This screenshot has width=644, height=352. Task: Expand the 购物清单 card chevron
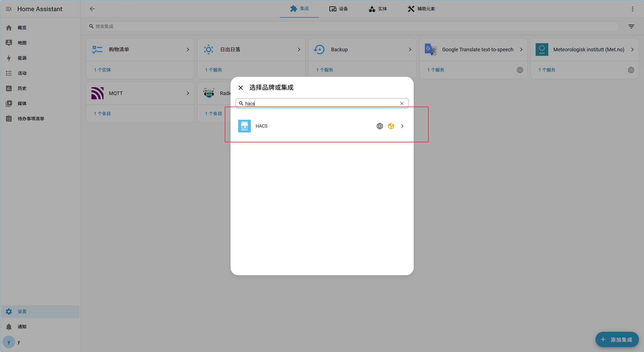click(188, 50)
